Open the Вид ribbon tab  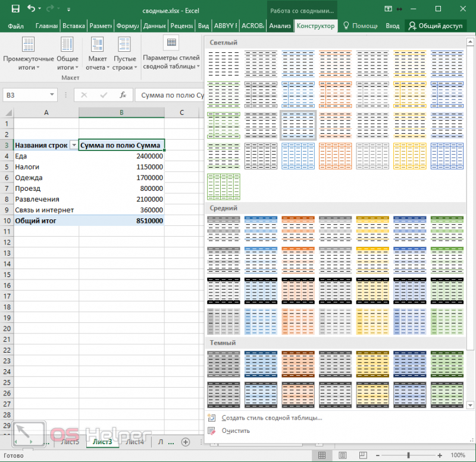pos(203,26)
